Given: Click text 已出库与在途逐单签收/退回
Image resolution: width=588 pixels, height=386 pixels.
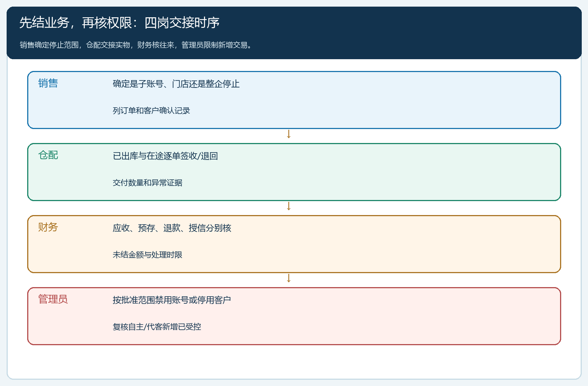Looking at the screenshot, I should (165, 156).
